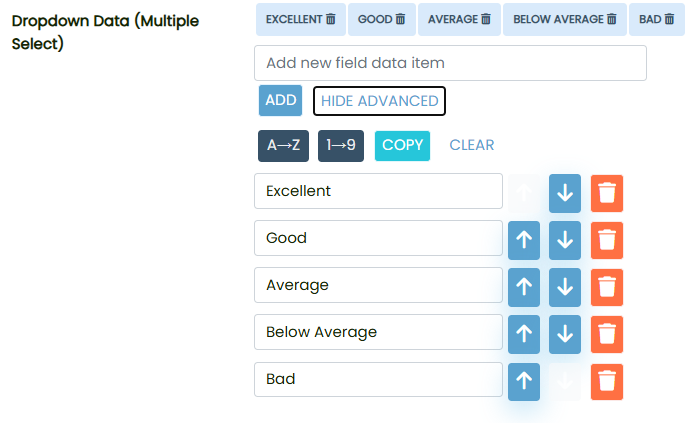
Task: Sort items alphabetically with A→Z
Action: point(283,145)
